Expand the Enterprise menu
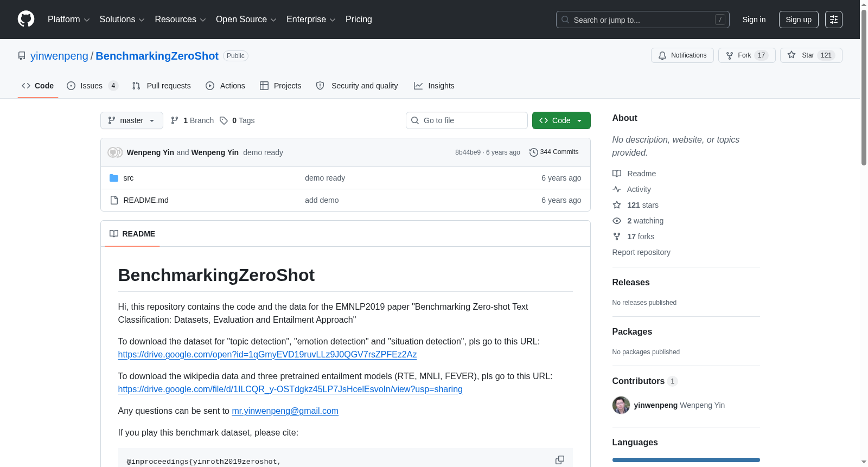 click(x=311, y=20)
